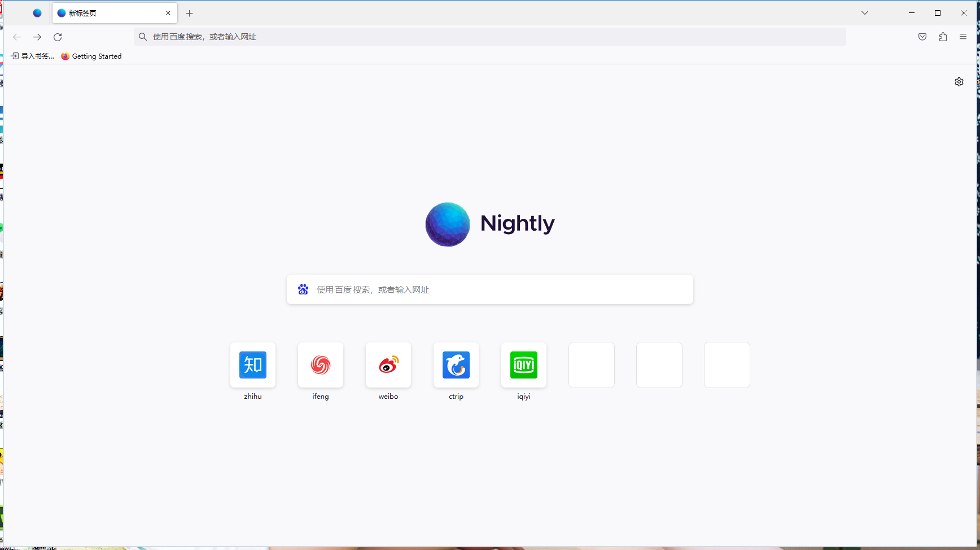Click the 导入书签 bookmarks toolbar item
The width and height of the screenshot is (980, 550).
[33, 56]
